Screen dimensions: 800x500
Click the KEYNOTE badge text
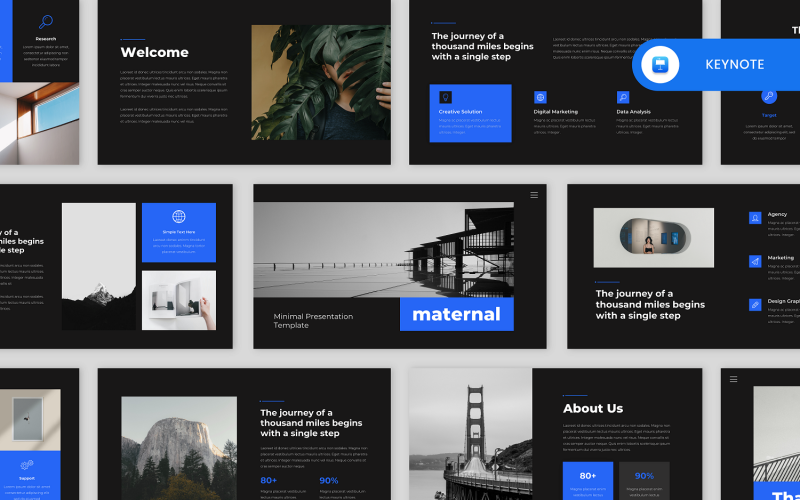[x=735, y=65]
